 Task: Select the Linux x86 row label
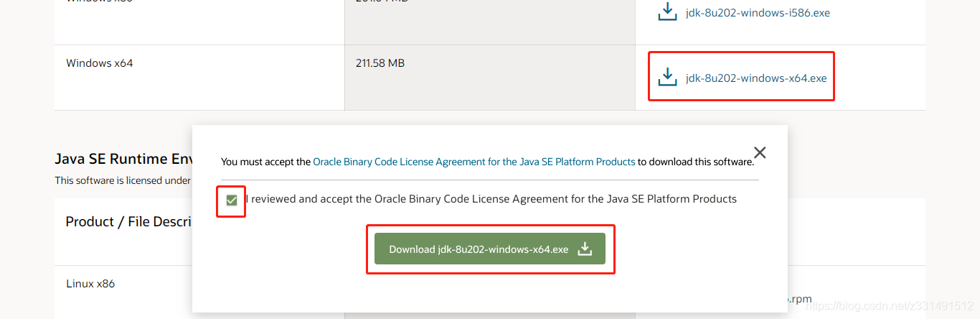pos(90,284)
